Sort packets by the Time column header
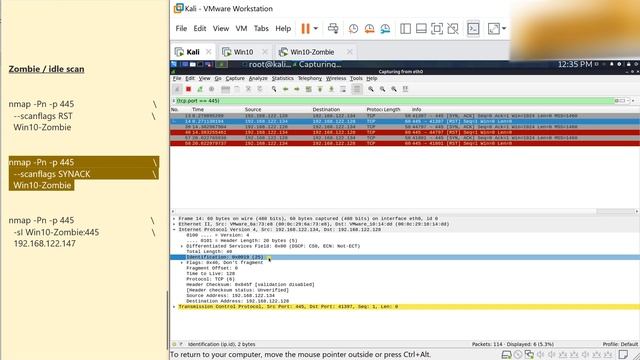640x360 pixels. pos(198,109)
